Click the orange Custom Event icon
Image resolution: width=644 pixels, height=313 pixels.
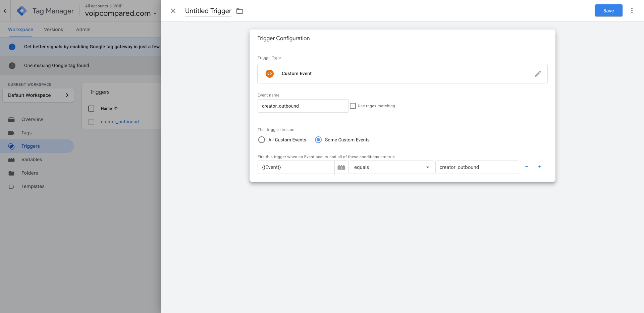click(270, 74)
